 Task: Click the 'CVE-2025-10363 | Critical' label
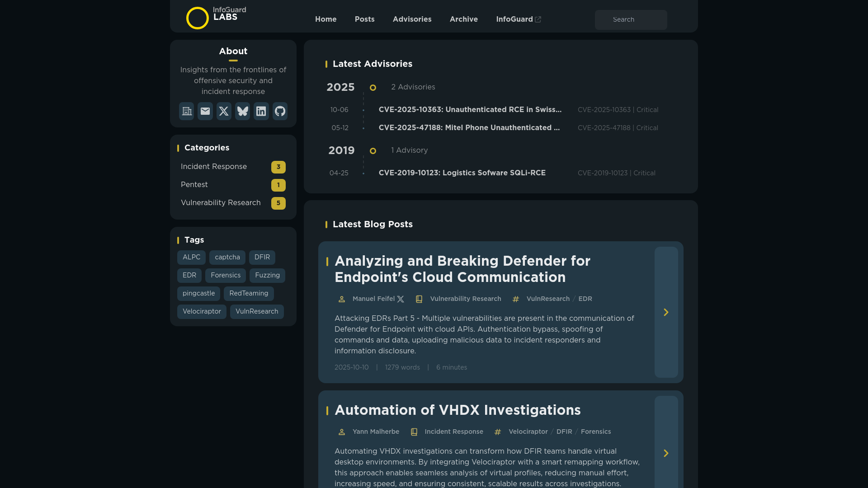tap(618, 110)
